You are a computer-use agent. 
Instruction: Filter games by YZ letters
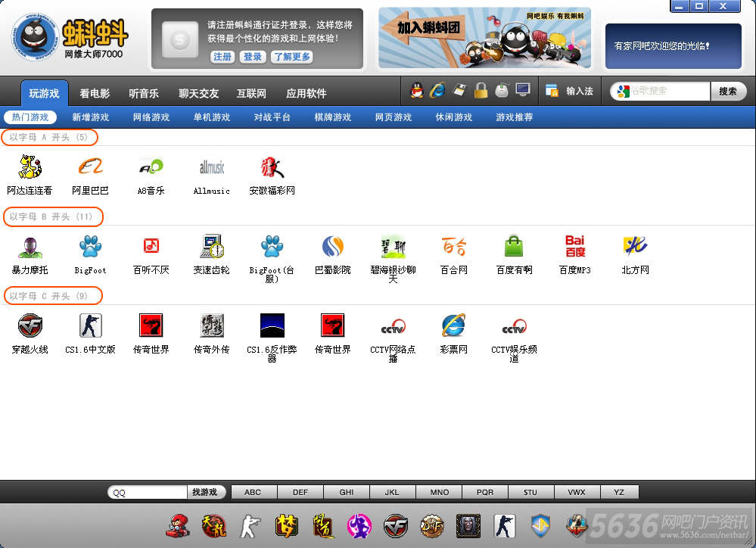point(619,492)
